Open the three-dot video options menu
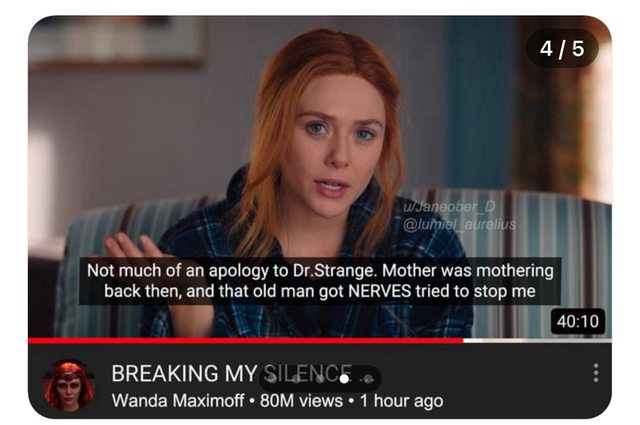Image resolution: width=640 pixels, height=425 pixels. [596, 373]
